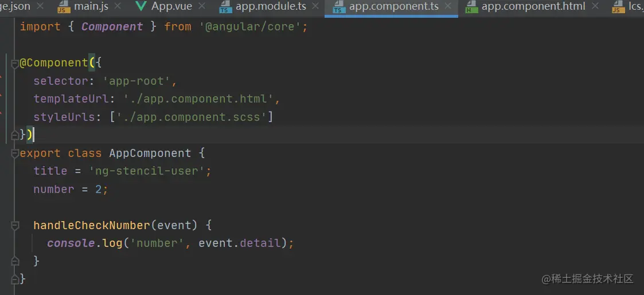The height and width of the screenshot is (295, 644).
Task: Close the main.js tab
Action: (x=118, y=6)
